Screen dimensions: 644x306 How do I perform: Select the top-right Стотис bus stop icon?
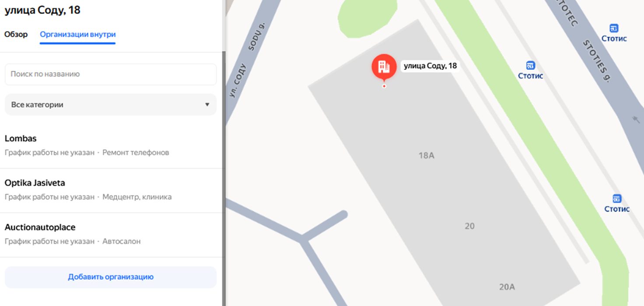point(614,28)
